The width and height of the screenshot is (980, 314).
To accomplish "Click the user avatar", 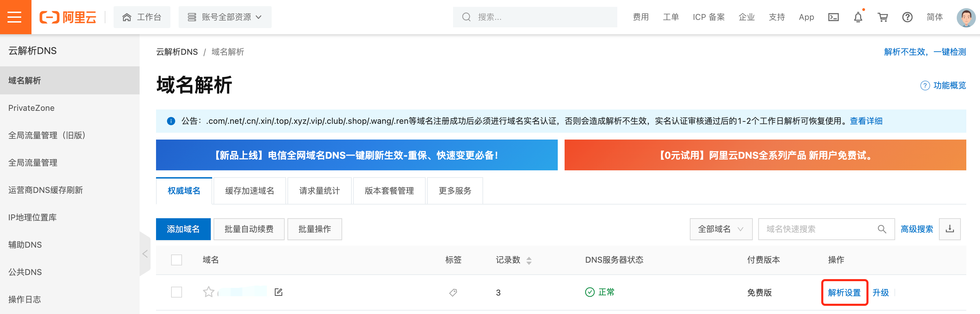I will click(x=966, y=17).
